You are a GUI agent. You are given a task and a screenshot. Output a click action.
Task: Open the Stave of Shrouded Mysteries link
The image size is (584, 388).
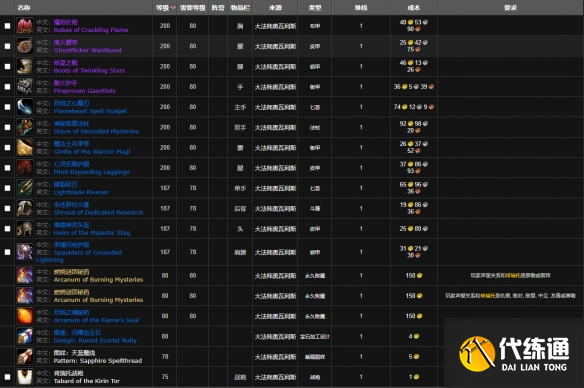96,131
